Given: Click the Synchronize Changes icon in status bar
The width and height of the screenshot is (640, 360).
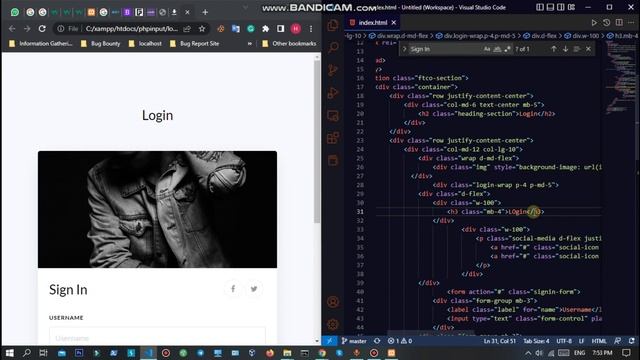Looking at the screenshot, I should 377,341.
